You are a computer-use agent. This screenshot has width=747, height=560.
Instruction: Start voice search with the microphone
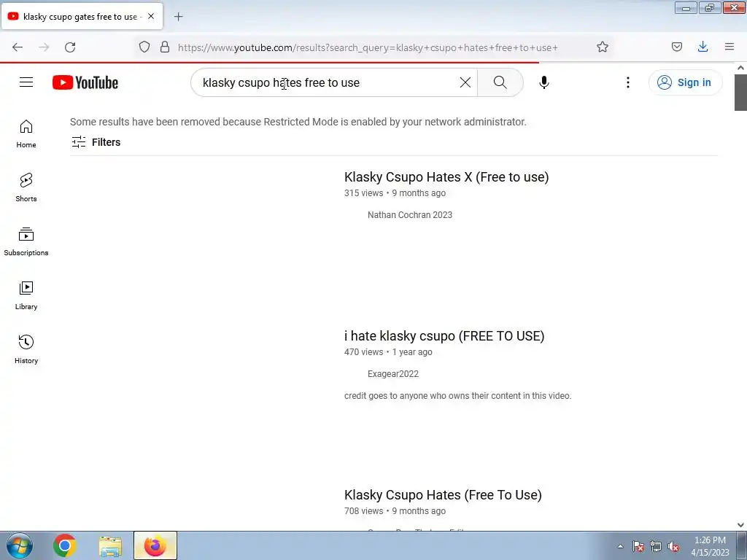(543, 82)
